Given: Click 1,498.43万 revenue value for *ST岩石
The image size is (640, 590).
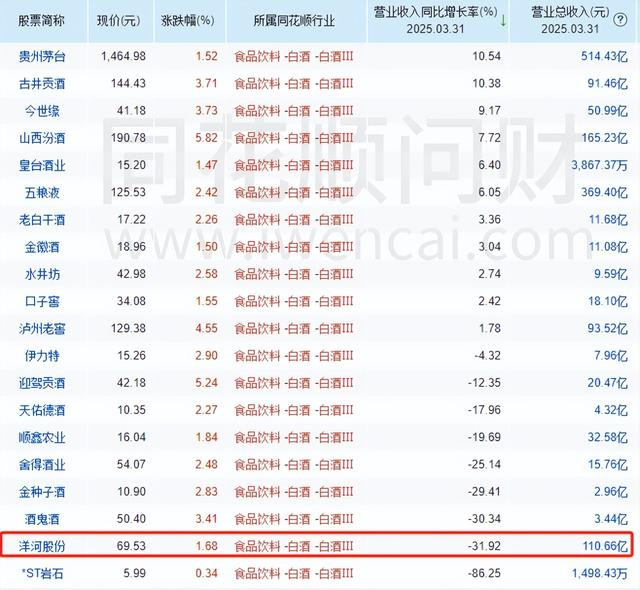Looking at the screenshot, I should (x=599, y=573).
